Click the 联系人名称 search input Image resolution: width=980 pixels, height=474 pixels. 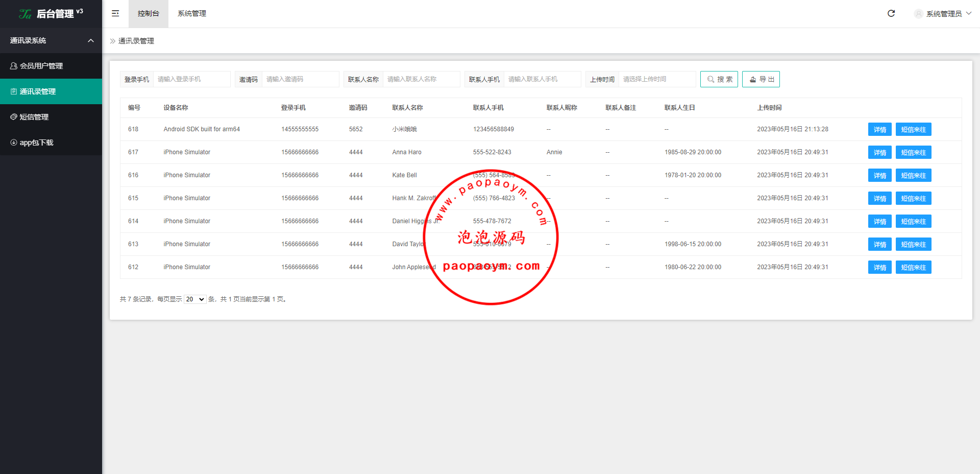421,79
